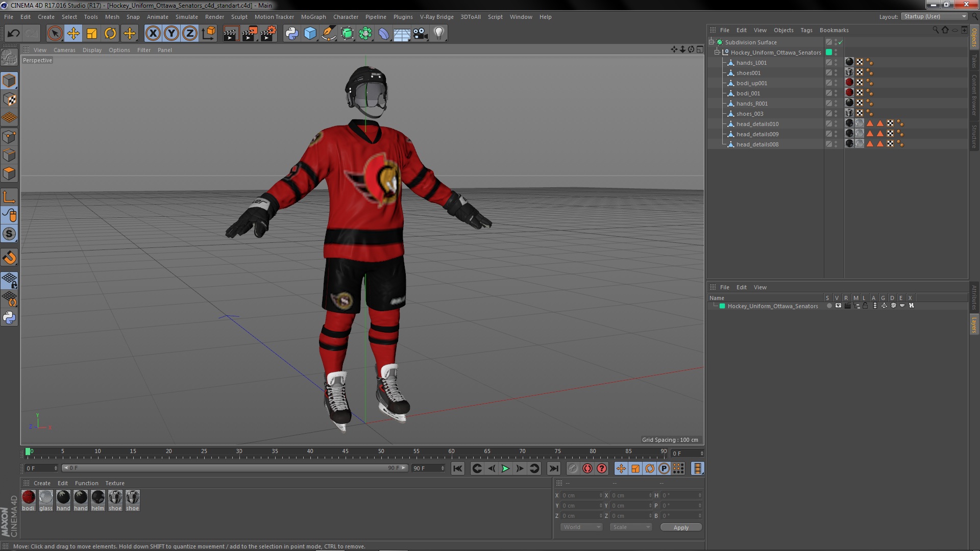Select Polygons mode in left toolbar
Screen dimensions: 980x551
9,173
